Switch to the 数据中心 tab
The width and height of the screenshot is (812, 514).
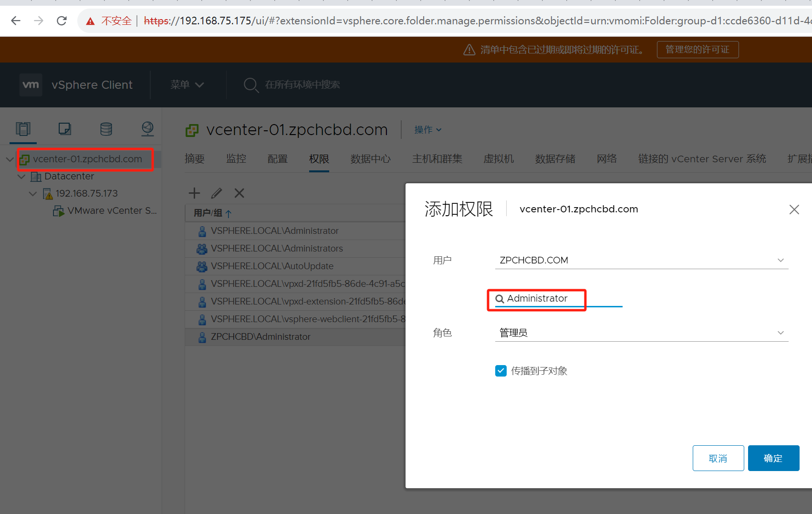[x=371, y=159]
